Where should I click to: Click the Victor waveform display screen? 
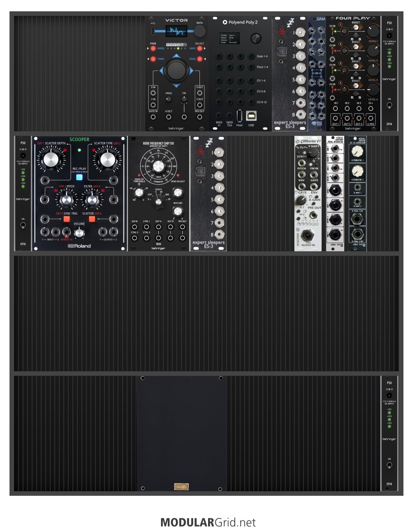click(x=176, y=31)
